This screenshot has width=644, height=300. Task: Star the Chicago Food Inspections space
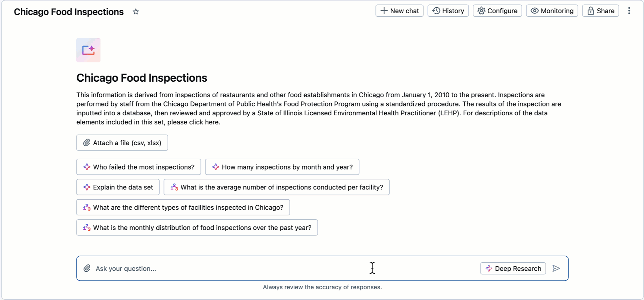tap(136, 12)
